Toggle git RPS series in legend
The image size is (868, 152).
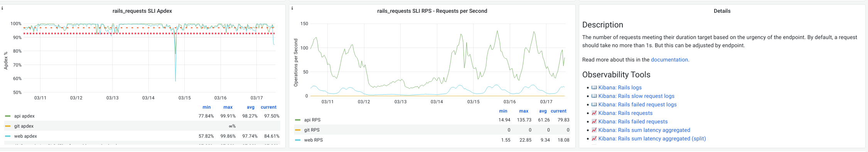point(312,130)
